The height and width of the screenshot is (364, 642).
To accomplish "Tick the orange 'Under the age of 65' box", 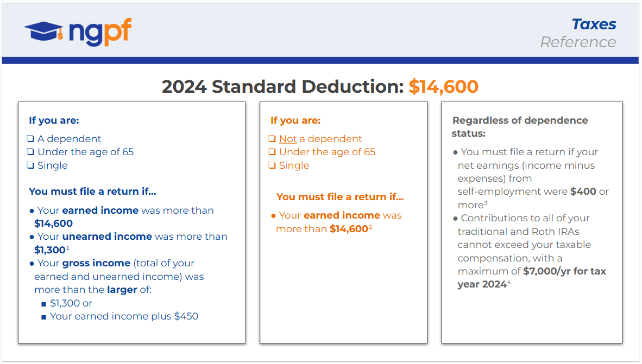I will pyautogui.click(x=273, y=152).
